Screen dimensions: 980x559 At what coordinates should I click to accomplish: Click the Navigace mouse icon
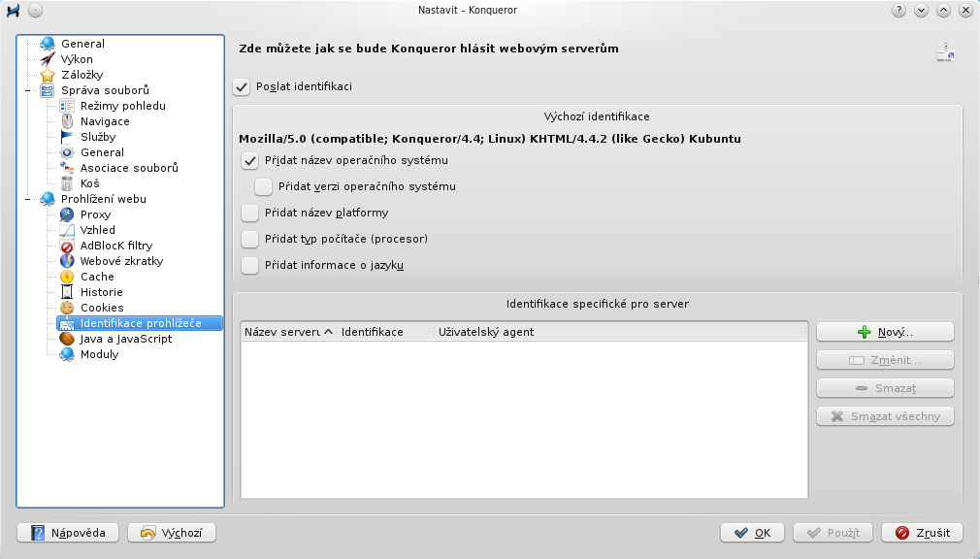[67, 121]
